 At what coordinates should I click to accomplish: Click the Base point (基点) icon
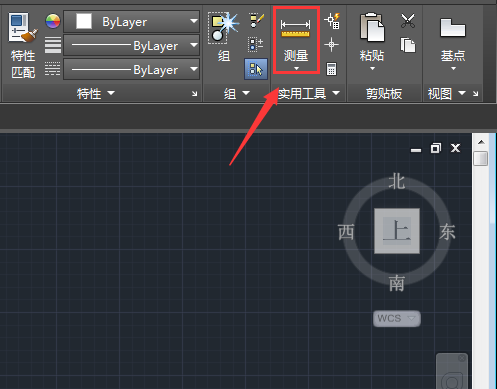[453, 28]
